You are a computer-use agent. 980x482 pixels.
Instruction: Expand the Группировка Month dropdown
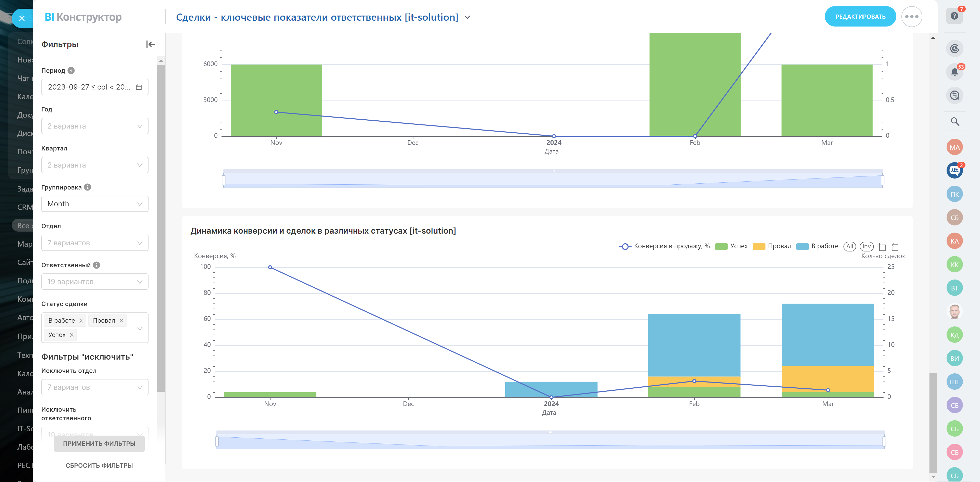click(x=95, y=204)
